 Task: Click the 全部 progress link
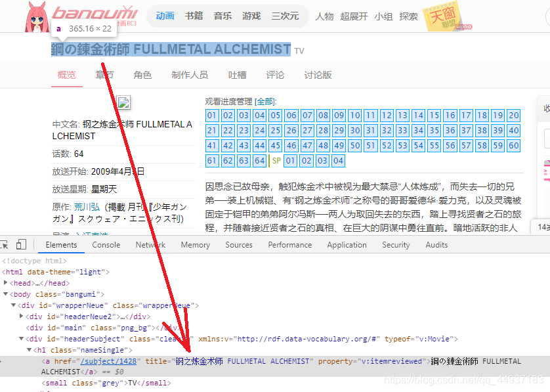click(265, 101)
